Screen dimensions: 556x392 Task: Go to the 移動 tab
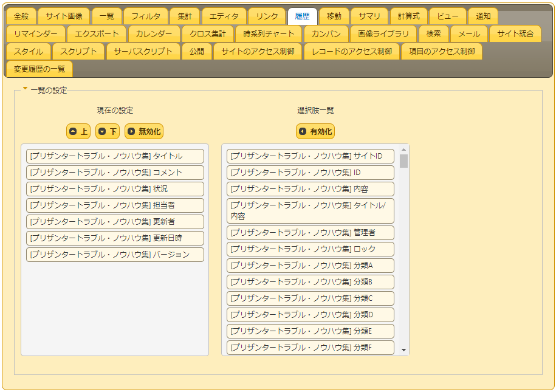[334, 16]
